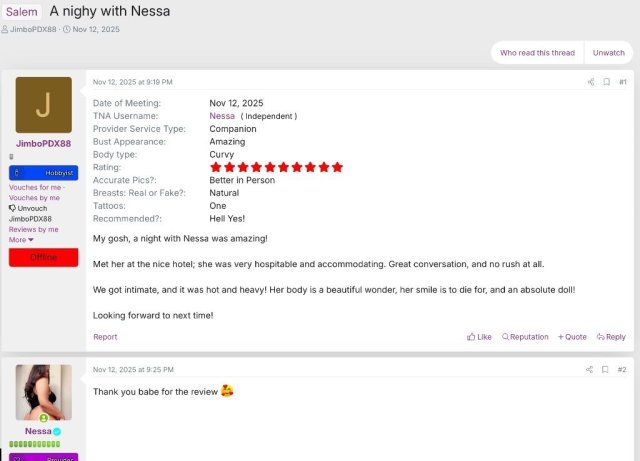Open JimboPDX88's J avatar
Image resolution: width=640 pixels, height=461 pixels.
(44, 105)
